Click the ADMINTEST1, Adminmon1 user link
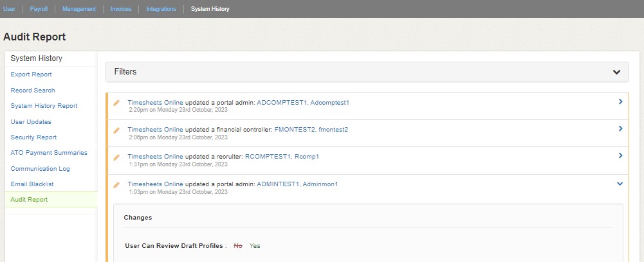 tap(297, 184)
